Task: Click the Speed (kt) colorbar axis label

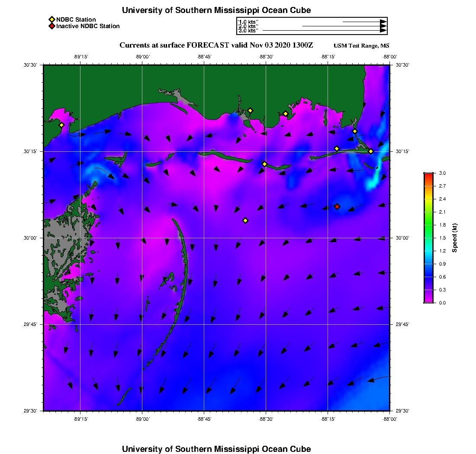Action: (x=454, y=238)
